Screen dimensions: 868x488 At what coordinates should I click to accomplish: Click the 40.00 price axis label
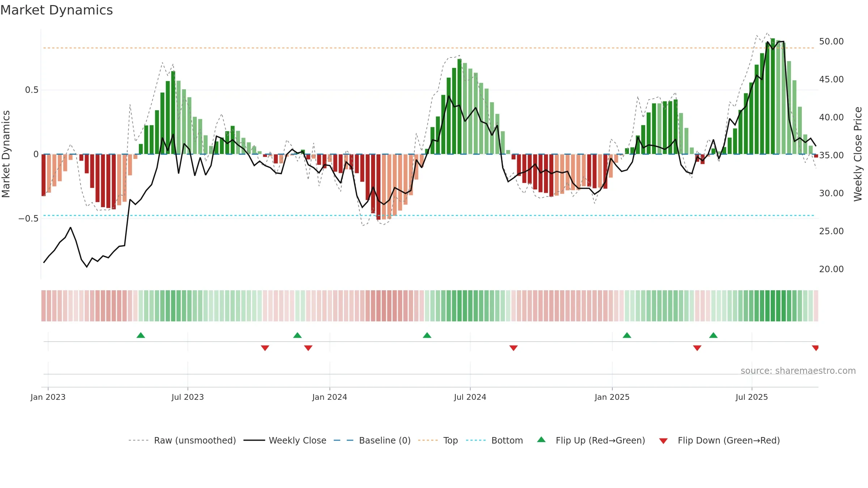pos(831,117)
